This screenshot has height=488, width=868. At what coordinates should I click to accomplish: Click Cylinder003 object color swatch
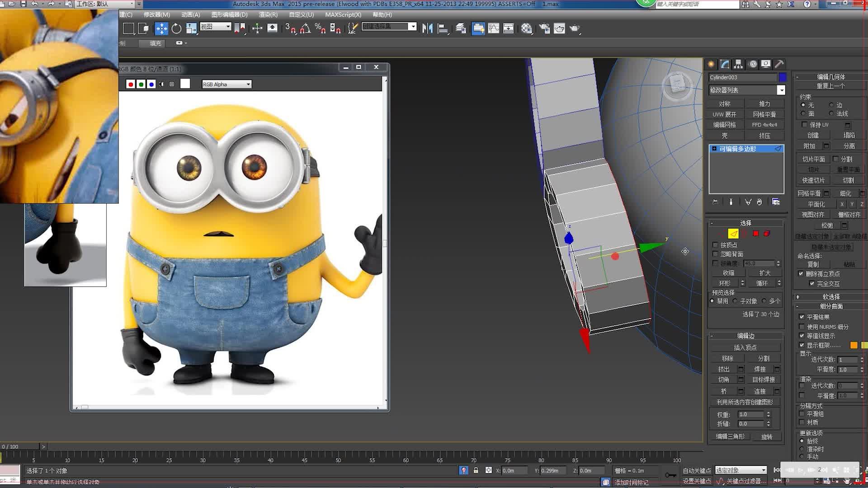click(783, 77)
